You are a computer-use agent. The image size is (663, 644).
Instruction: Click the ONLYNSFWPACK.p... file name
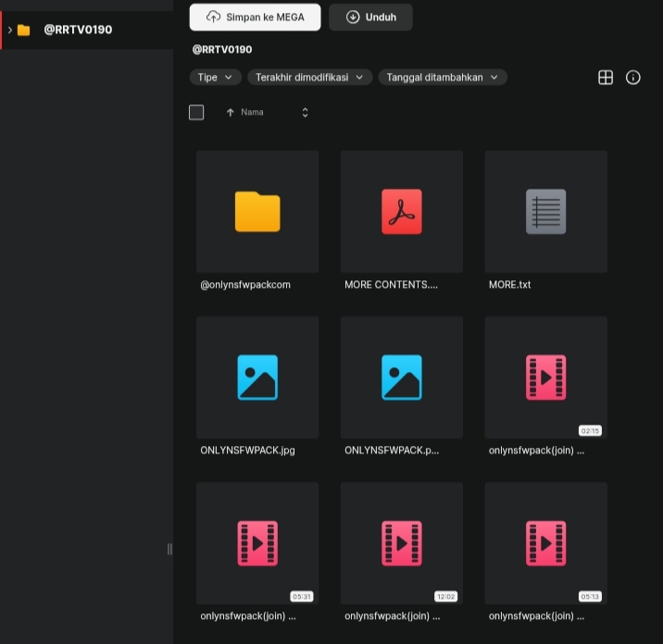tap(392, 451)
